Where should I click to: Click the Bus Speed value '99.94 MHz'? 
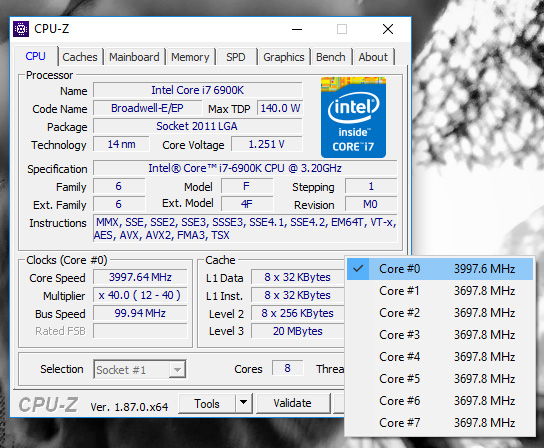(x=140, y=313)
